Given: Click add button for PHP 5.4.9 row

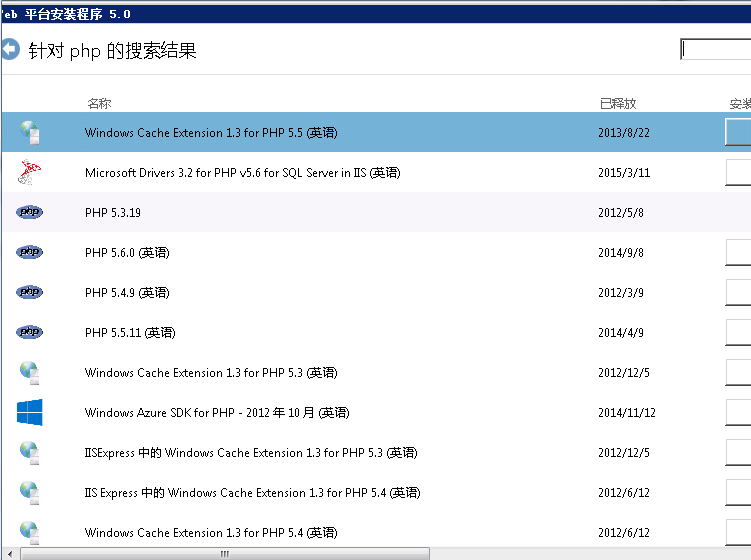Looking at the screenshot, I should point(738,292).
